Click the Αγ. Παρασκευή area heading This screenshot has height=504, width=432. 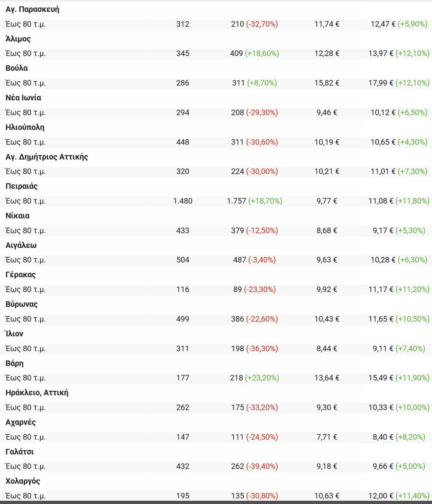pyautogui.click(x=32, y=9)
